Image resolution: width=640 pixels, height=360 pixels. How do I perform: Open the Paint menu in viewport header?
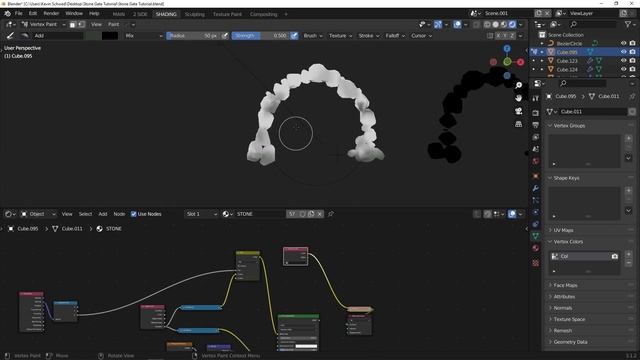click(x=113, y=24)
